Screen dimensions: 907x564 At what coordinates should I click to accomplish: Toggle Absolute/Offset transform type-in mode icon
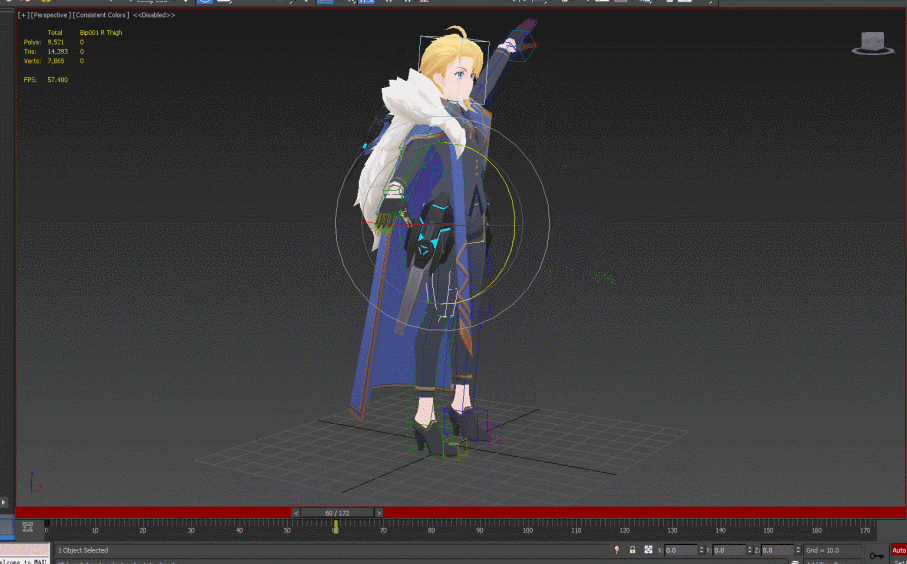(648, 550)
